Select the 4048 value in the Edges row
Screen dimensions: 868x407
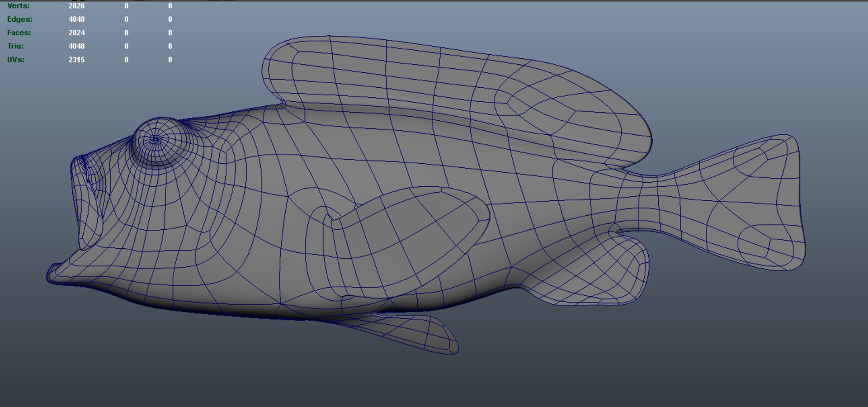click(76, 19)
